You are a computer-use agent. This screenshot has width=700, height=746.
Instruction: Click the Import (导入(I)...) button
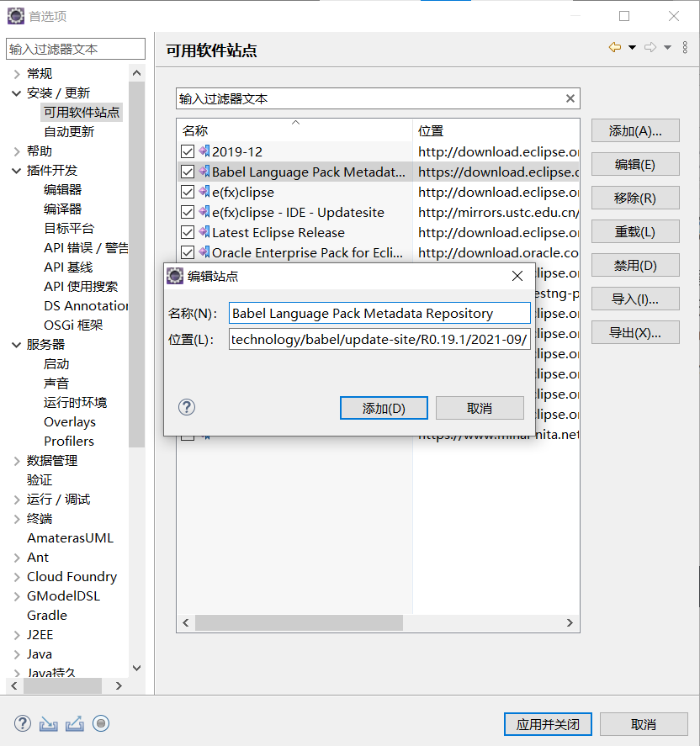point(635,299)
